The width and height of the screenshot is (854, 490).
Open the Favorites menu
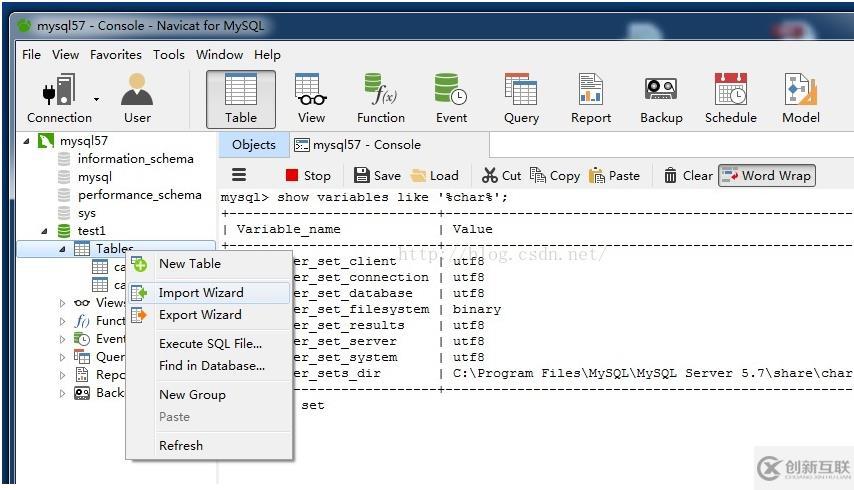116,55
